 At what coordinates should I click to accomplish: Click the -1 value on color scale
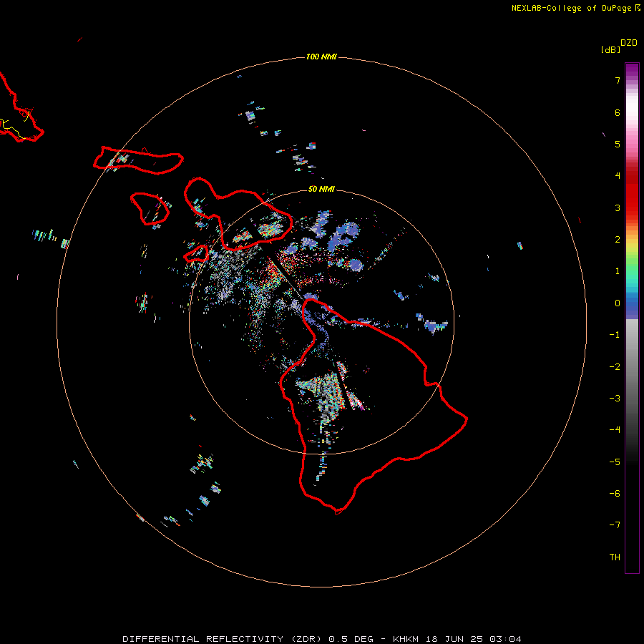pyautogui.click(x=615, y=335)
